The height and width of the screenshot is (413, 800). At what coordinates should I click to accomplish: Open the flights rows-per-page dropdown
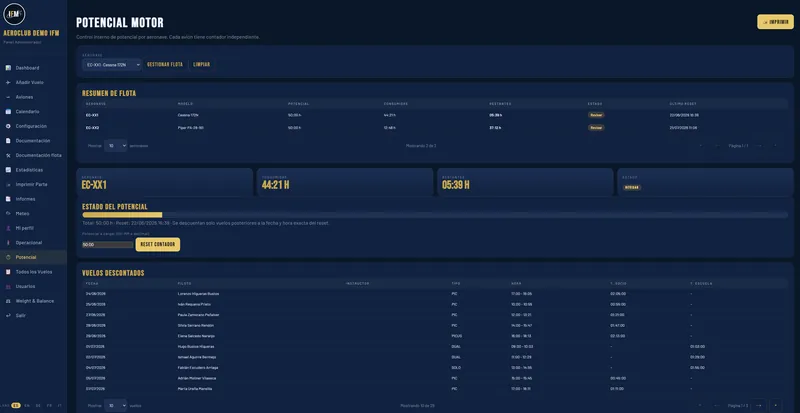(116, 406)
